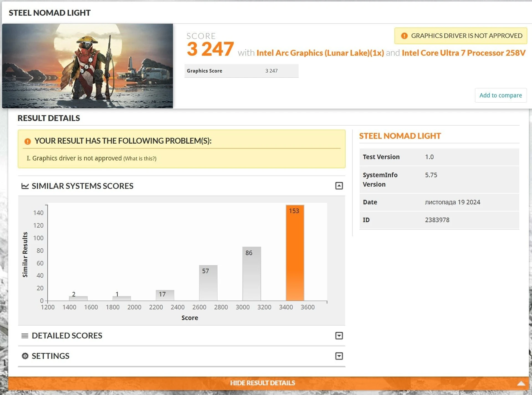Click the Result Details heading
Viewport: 532px width, 395px height.
49,118
